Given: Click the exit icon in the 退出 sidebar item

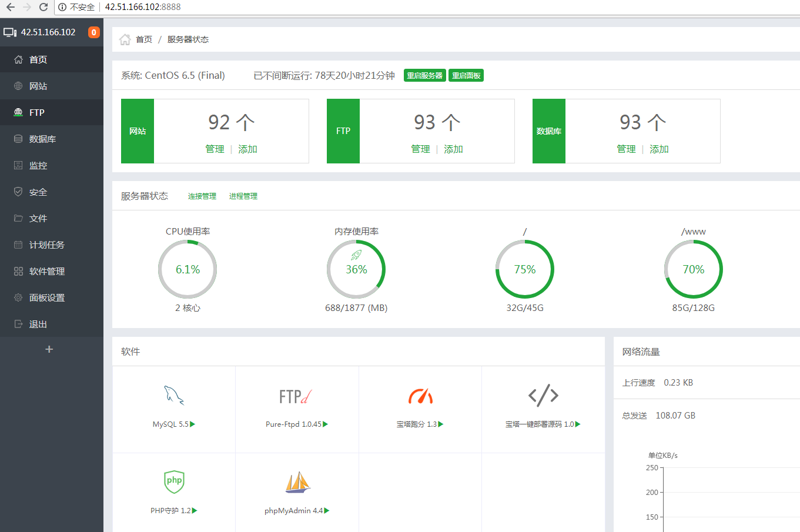Looking at the screenshot, I should [18, 324].
